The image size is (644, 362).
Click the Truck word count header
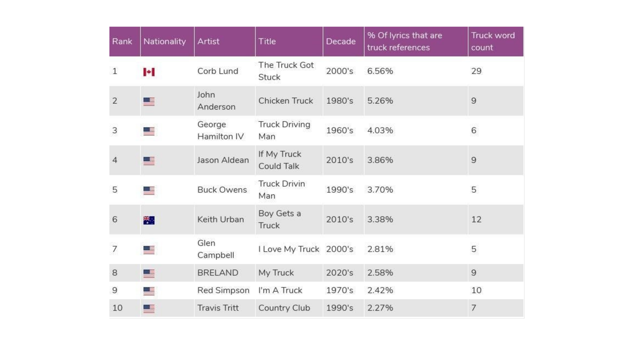(x=493, y=41)
